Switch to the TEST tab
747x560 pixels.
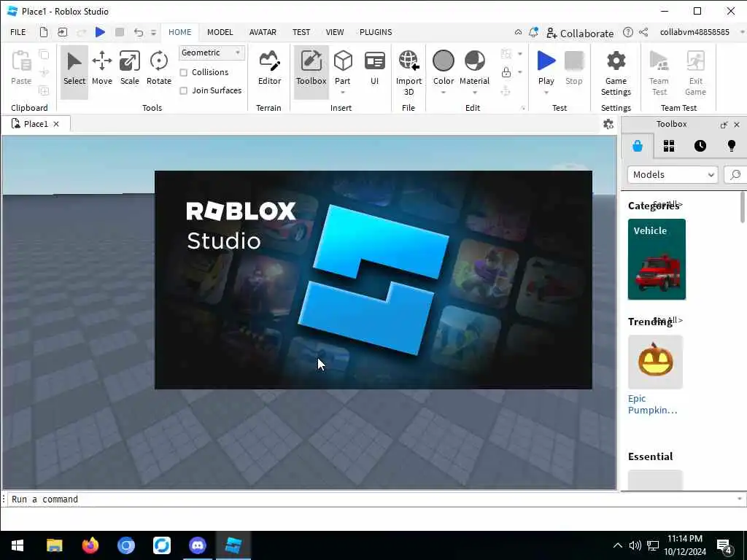click(x=301, y=32)
